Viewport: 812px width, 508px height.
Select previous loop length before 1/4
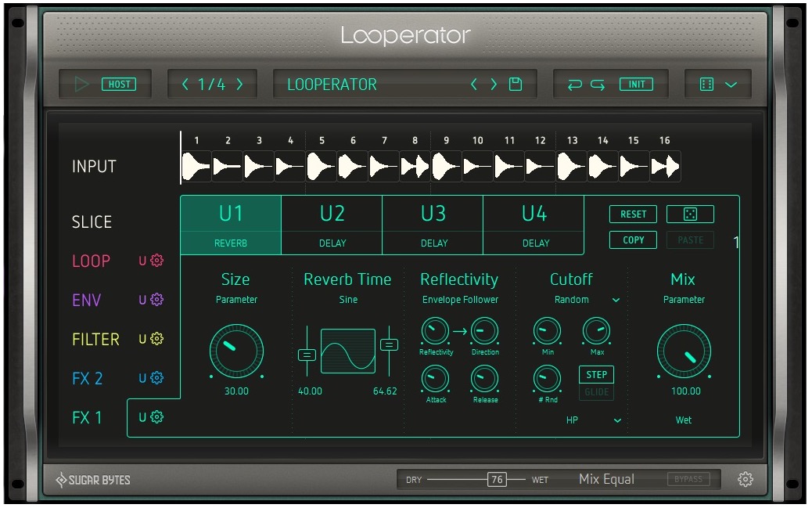(x=185, y=84)
